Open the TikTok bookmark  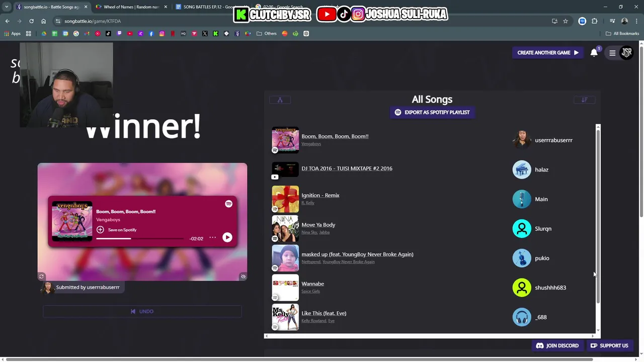click(108, 34)
